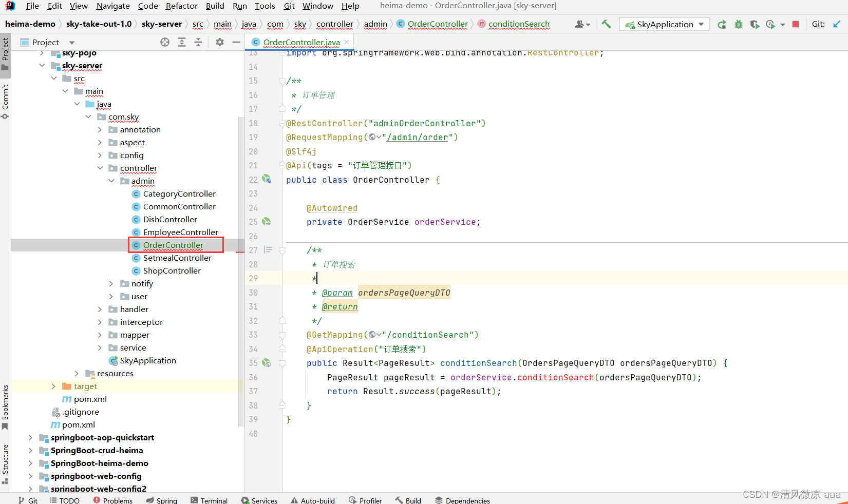Start debugging with the bug icon
This screenshot has width=848, height=504.
[x=738, y=24]
